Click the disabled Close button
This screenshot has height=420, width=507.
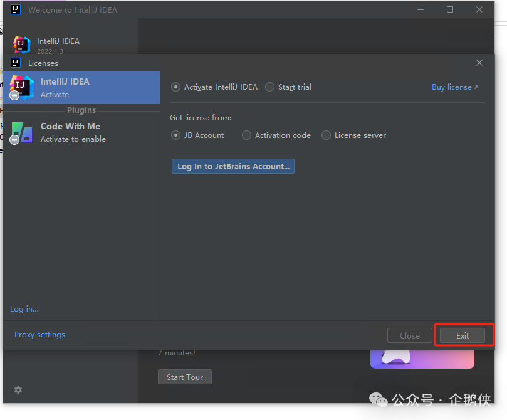410,335
